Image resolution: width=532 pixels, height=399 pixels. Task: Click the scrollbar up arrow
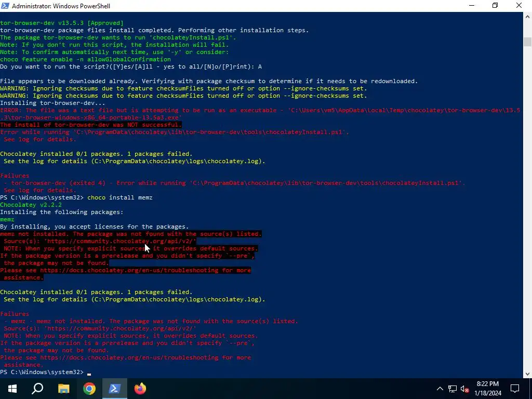(527, 16)
